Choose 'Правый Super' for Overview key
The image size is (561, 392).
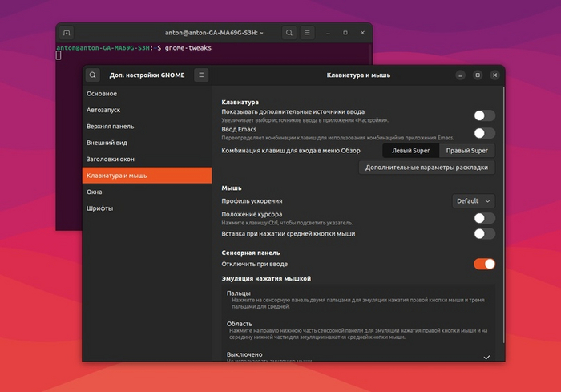(x=466, y=150)
